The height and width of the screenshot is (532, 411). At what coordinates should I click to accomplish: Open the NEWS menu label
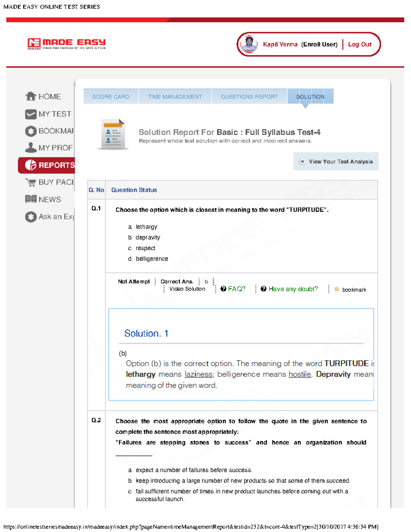click(50, 199)
